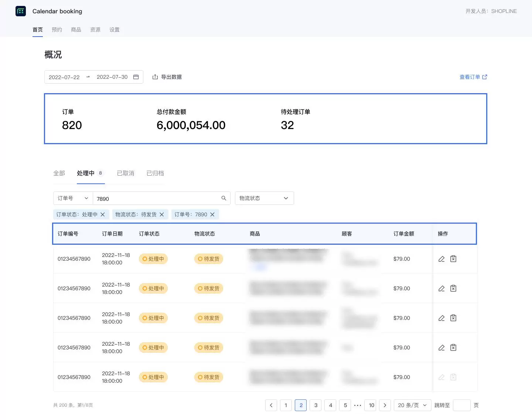Screen dimensions: 532x420
Task: Click the Calendar booking app logo icon
Action: tap(21, 11)
